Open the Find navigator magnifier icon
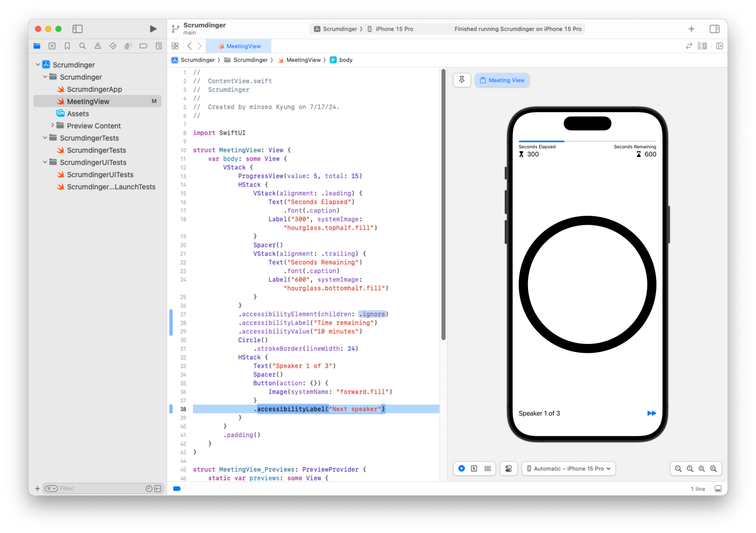This screenshot has width=756, height=533. click(x=82, y=46)
